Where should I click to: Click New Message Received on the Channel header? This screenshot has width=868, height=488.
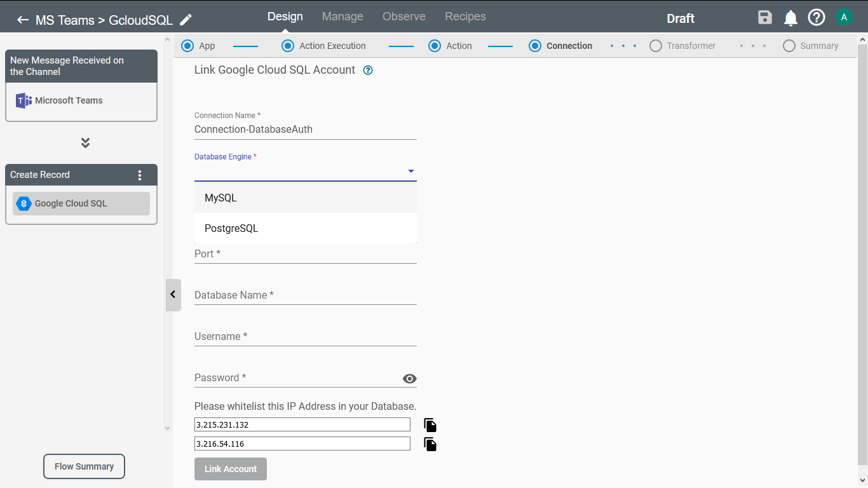(81, 66)
